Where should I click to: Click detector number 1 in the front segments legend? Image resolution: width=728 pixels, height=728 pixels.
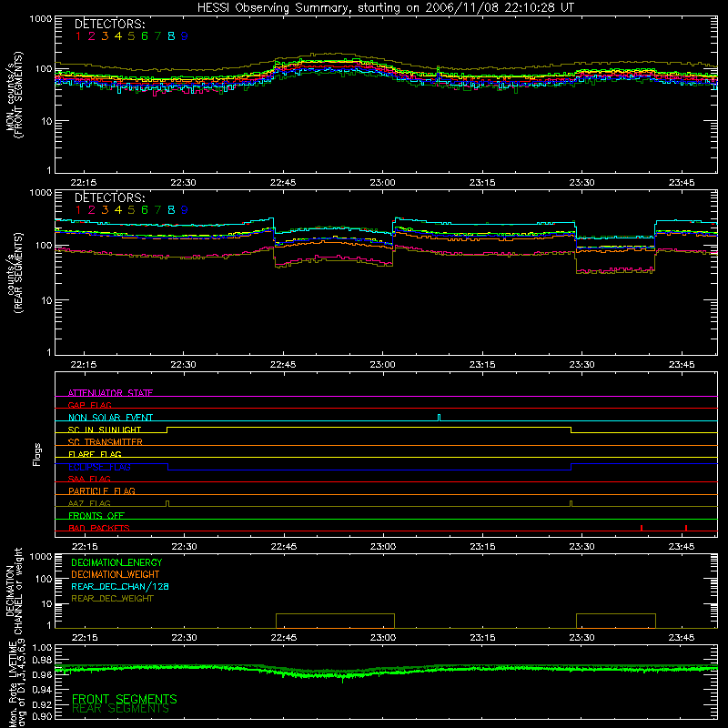pos(78,36)
